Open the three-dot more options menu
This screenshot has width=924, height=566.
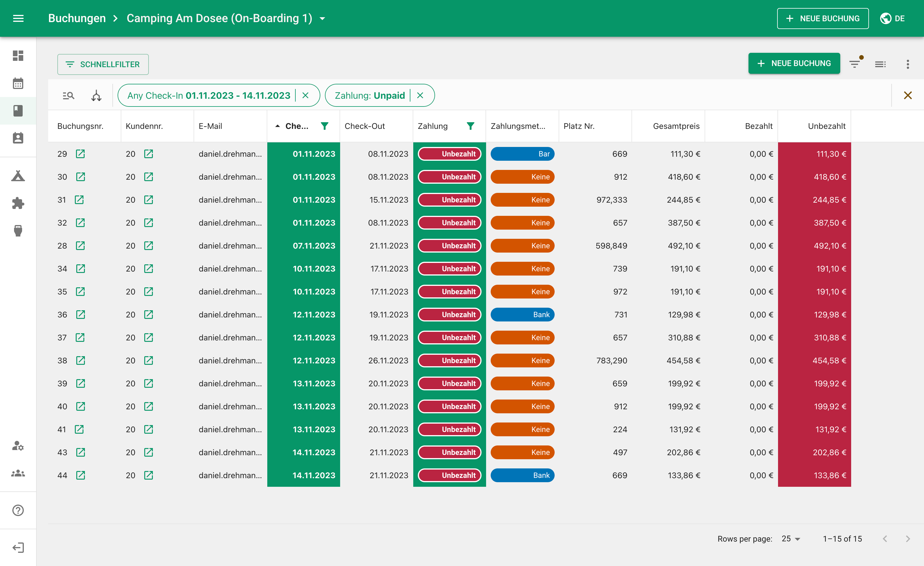[x=907, y=64]
